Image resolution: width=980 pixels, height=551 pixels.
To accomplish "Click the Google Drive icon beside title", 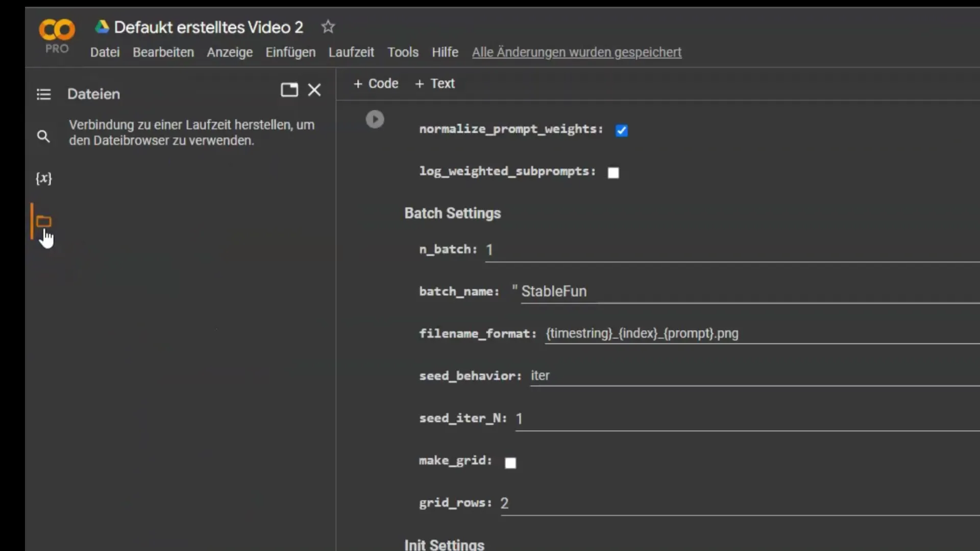I will click(x=102, y=27).
